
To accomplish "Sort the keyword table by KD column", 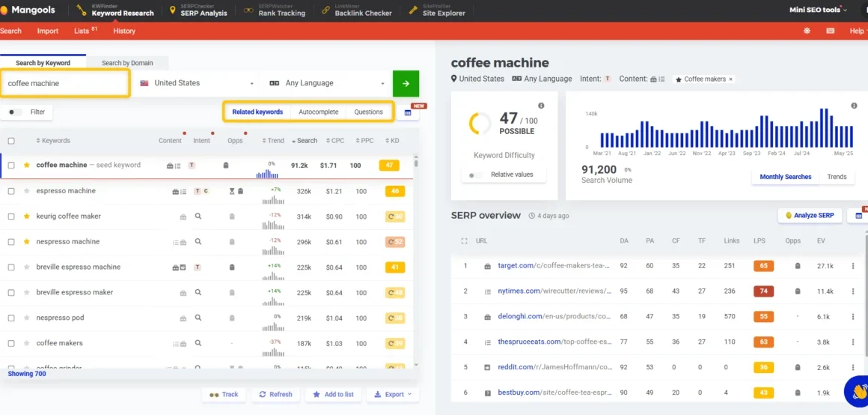I will [392, 141].
